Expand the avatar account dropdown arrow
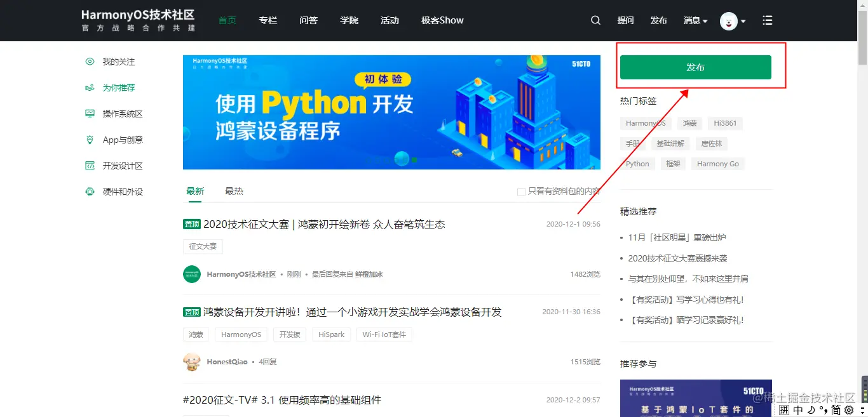Viewport: 868px width, 417px height. click(x=743, y=21)
